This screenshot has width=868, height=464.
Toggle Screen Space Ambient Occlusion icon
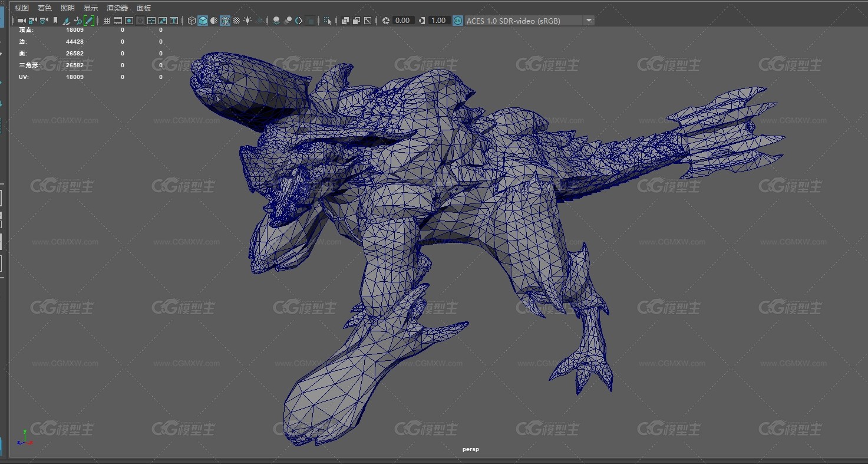pyautogui.click(x=276, y=21)
